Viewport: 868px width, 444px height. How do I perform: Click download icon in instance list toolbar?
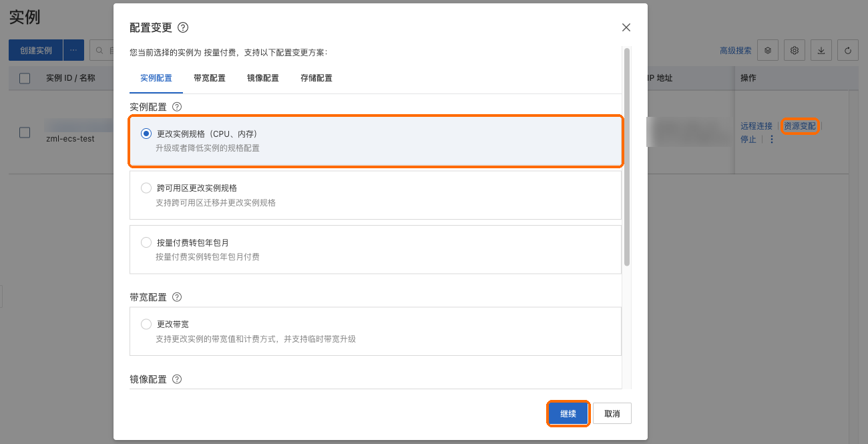[821, 50]
